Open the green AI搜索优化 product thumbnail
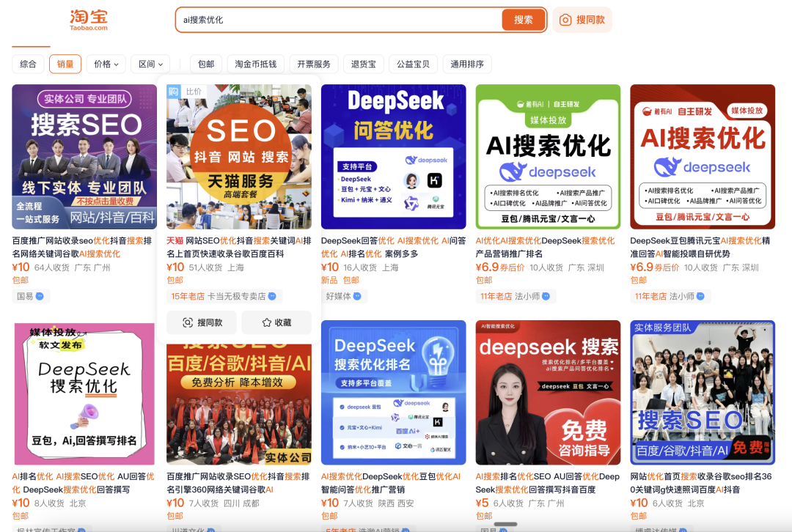 [548, 157]
